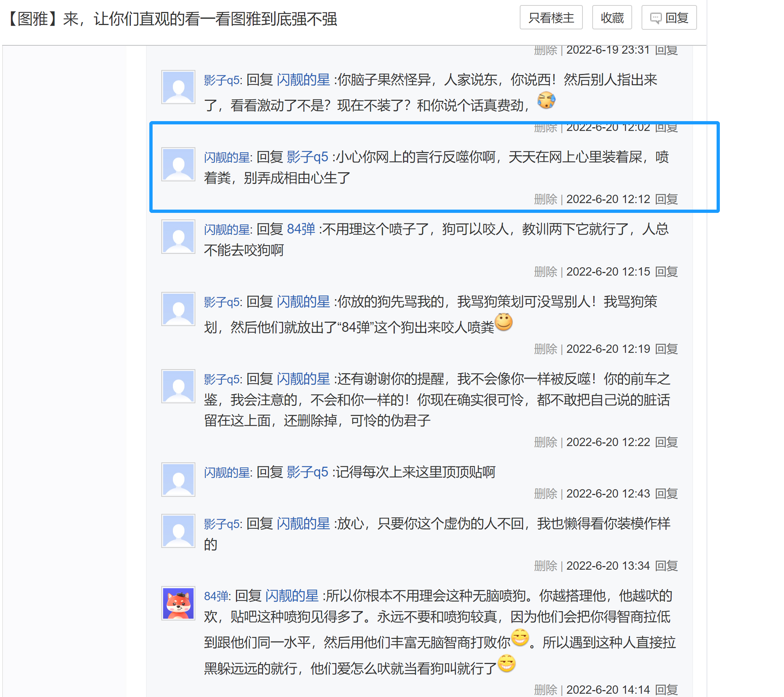Image resolution: width=784 pixels, height=697 pixels.
Task: Click the crying emoji in 影子q5's comment
Action: pyautogui.click(x=546, y=100)
